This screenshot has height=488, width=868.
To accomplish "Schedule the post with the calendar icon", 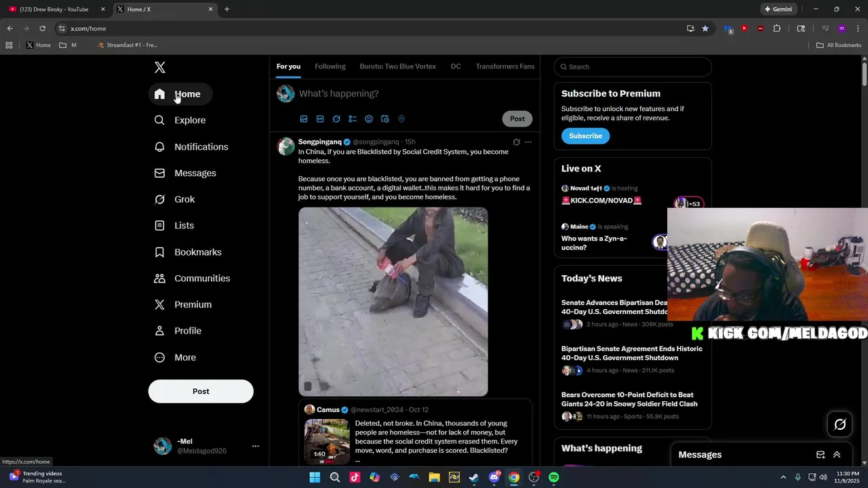I will point(385,119).
